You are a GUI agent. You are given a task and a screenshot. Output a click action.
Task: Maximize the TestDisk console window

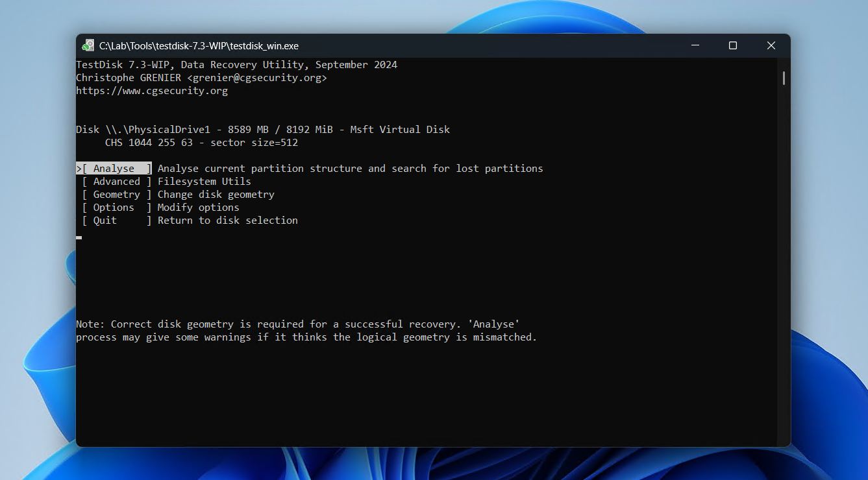pyautogui.click(x=733, y=45)
